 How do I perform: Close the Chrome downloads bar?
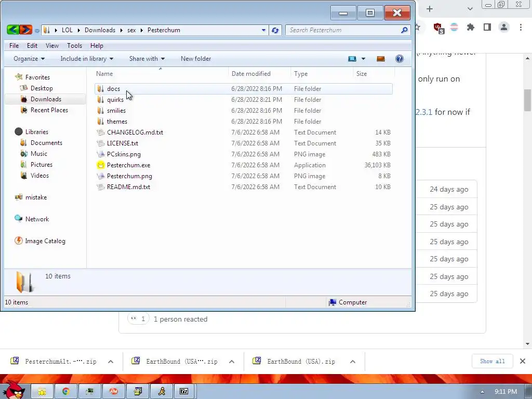click(523, 361)
